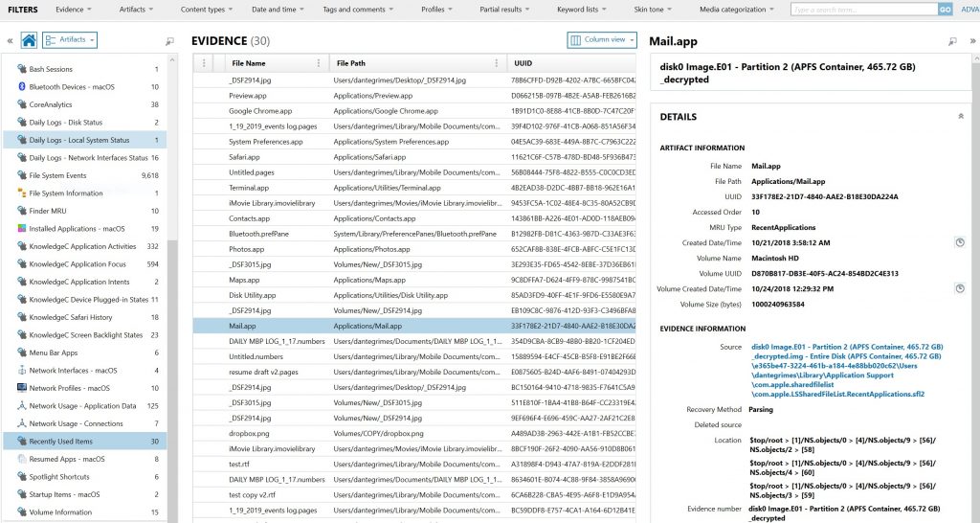Click the File System Information icon
980x523 pixels.
tap(22, 193)
